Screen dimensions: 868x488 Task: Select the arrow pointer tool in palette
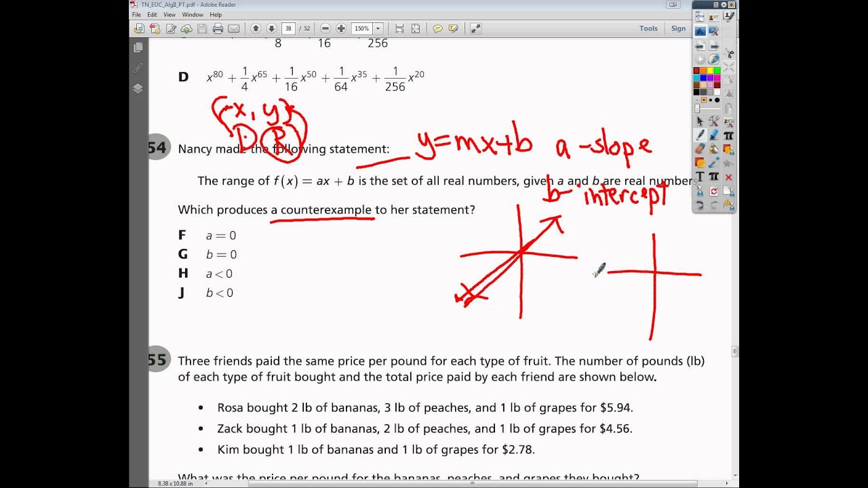[x=700, y=121]
